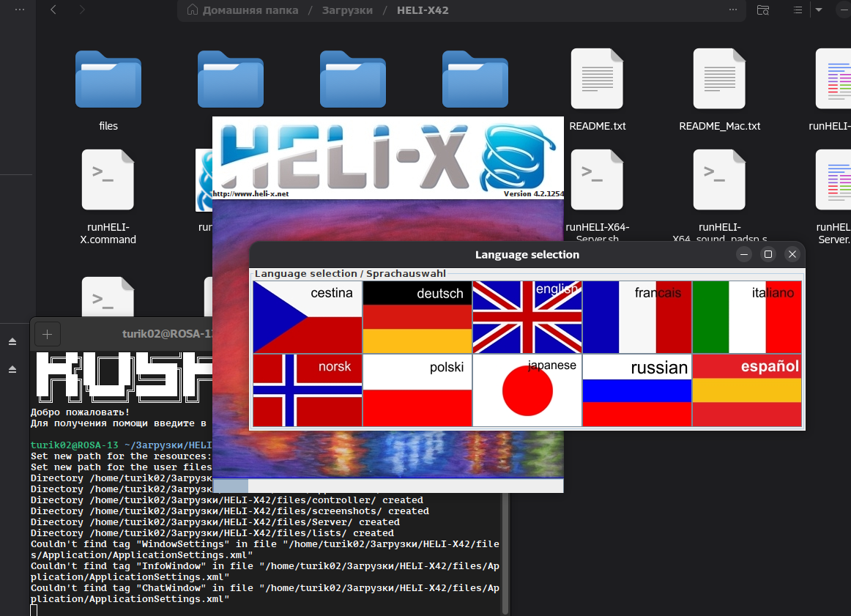Click HELI-X42 path bar segment
Image resolution: width=851 pixels, height=616 pixels.
(423, 10)
